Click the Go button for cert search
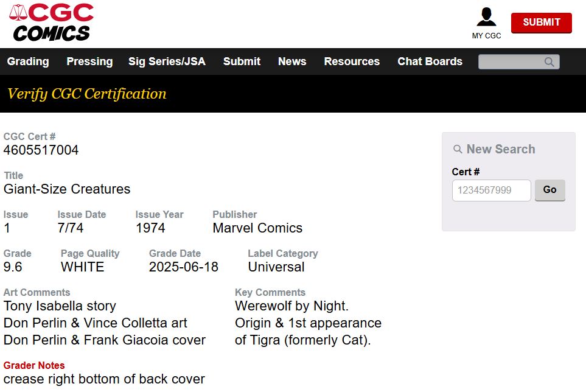The height and width of the screenshot is (392, 586). click(x=549, y=190)
